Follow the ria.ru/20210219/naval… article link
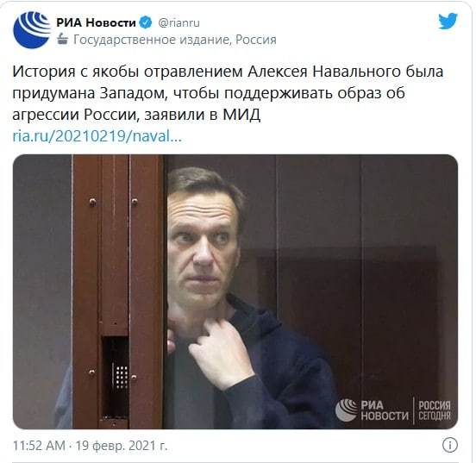The image size is (476, 463). click(x=97, y=136)
